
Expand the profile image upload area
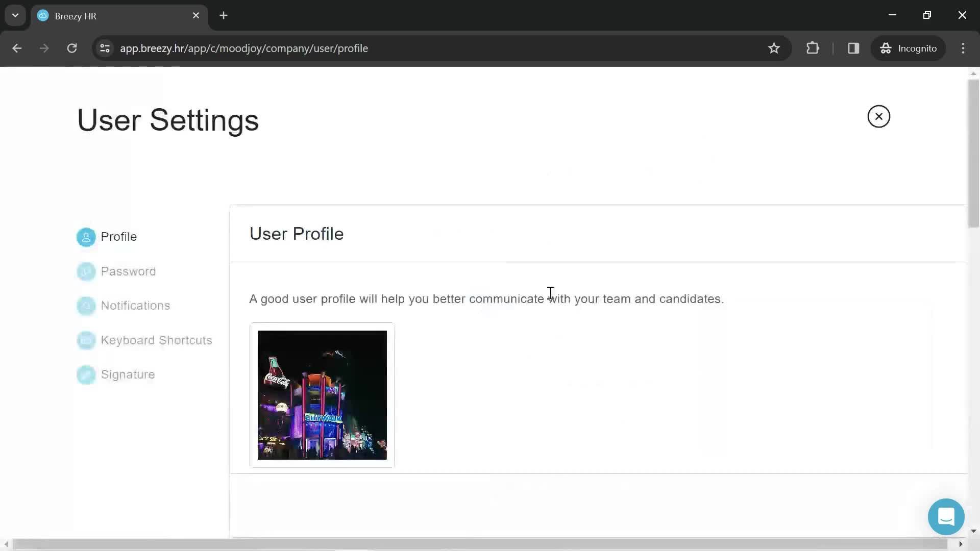click(x=323, y=394)
